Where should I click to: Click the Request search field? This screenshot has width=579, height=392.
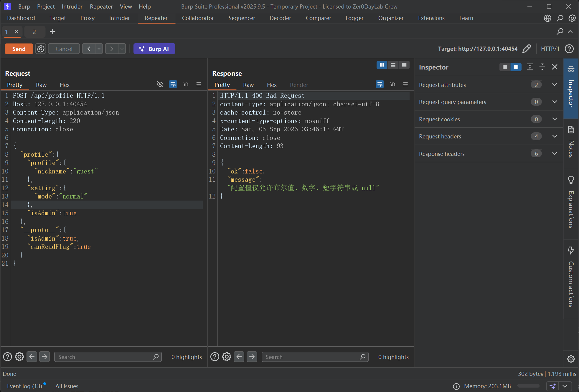(x=108, y=357)
